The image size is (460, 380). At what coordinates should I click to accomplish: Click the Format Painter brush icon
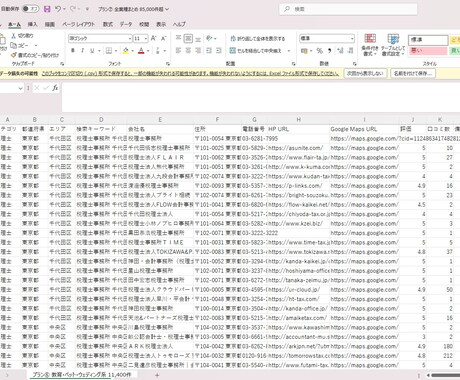[13, 55]
